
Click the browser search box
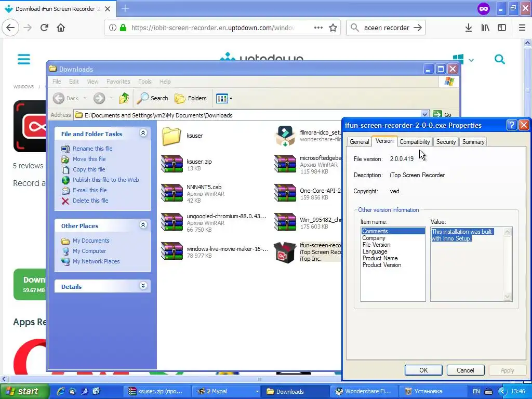coord(386,28)
